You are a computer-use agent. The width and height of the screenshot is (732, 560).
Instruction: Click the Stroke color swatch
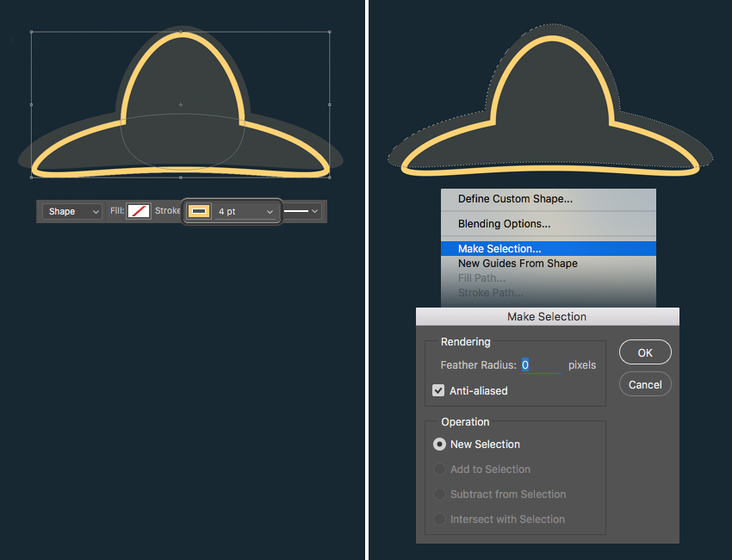[x=198, y=210]
